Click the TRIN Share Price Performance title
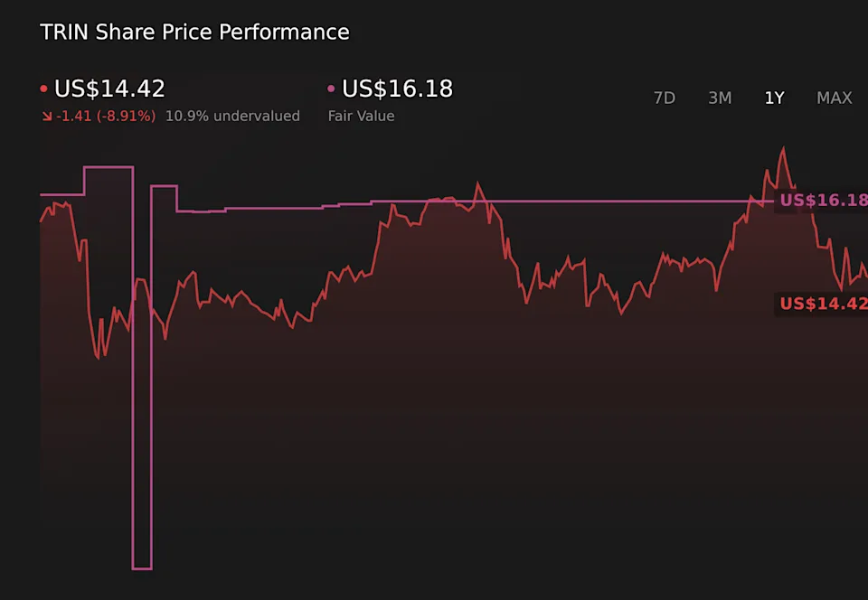 click(x=194, y=33)
